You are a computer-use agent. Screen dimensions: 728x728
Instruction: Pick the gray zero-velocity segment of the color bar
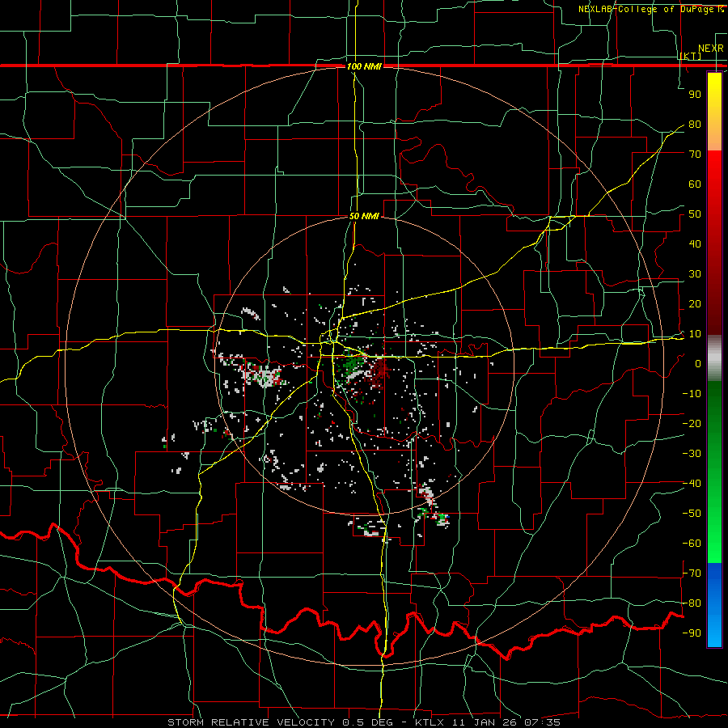(714, 358)
